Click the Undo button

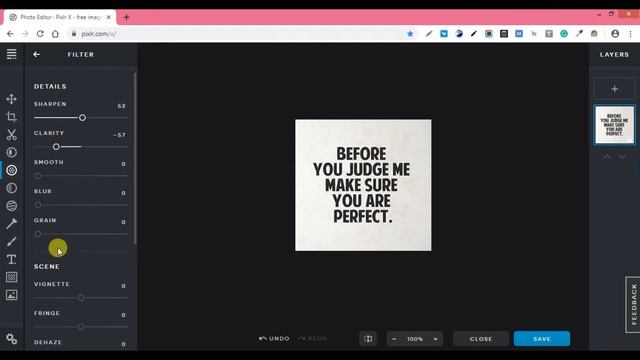pos(274,339)
